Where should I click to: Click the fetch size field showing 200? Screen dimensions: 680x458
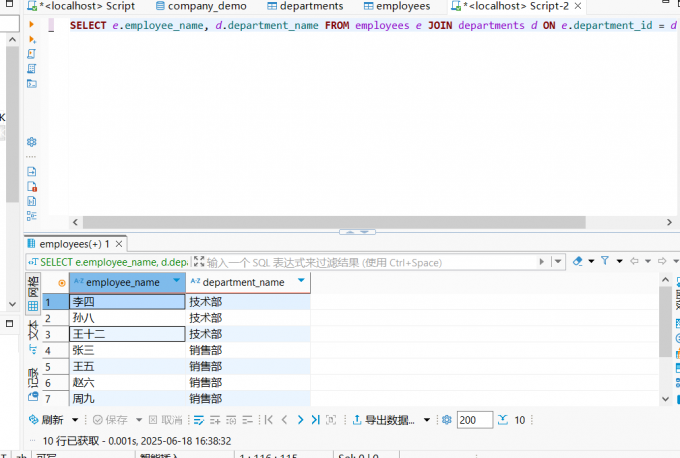pos(475,420)
